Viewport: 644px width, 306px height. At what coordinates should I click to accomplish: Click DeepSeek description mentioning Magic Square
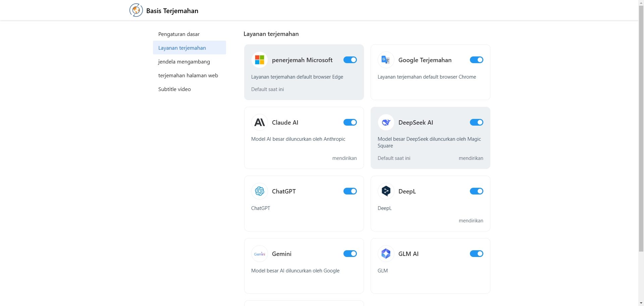click(x=429, y=142)
